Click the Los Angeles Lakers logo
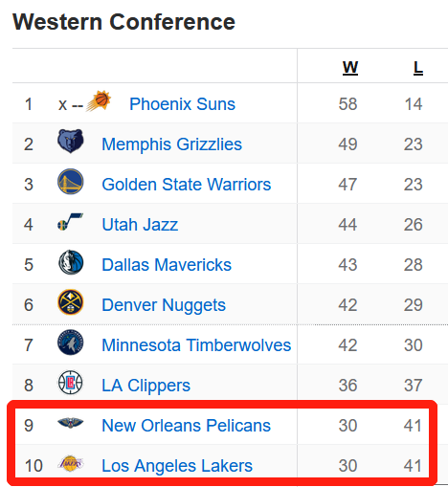This screenshot has height=487, width=448. 71,463
